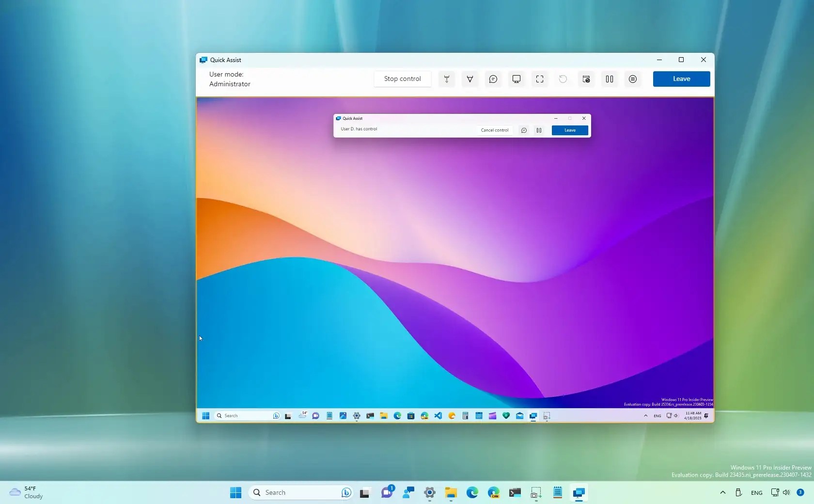Viewport: 814px width, 504px height.
Task: Expand the weather widget showing 54°F Cloudy
Action: click(x=27, y=493)
